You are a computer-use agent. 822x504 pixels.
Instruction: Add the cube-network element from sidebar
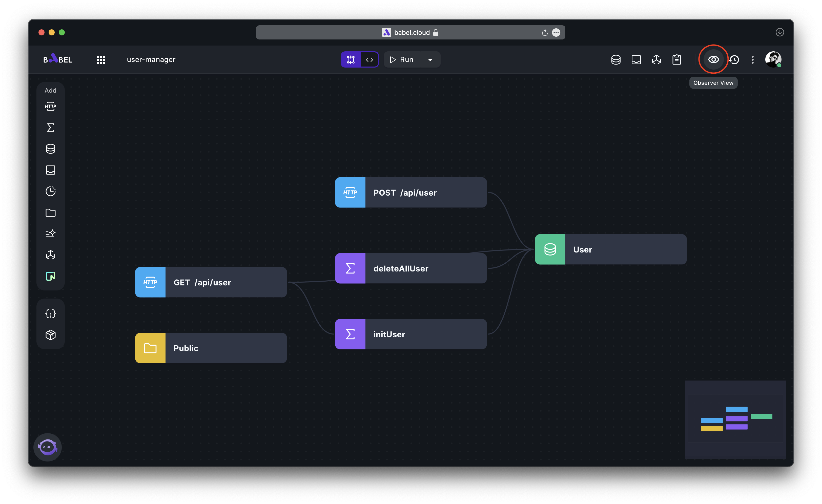(x=50, y=255)
